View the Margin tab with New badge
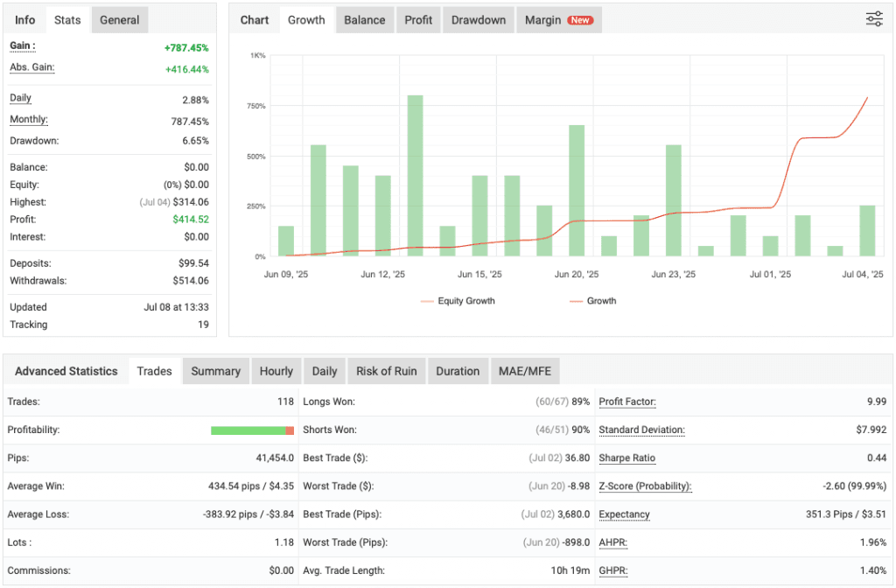 pyautogui.click(x=558, y=19)
